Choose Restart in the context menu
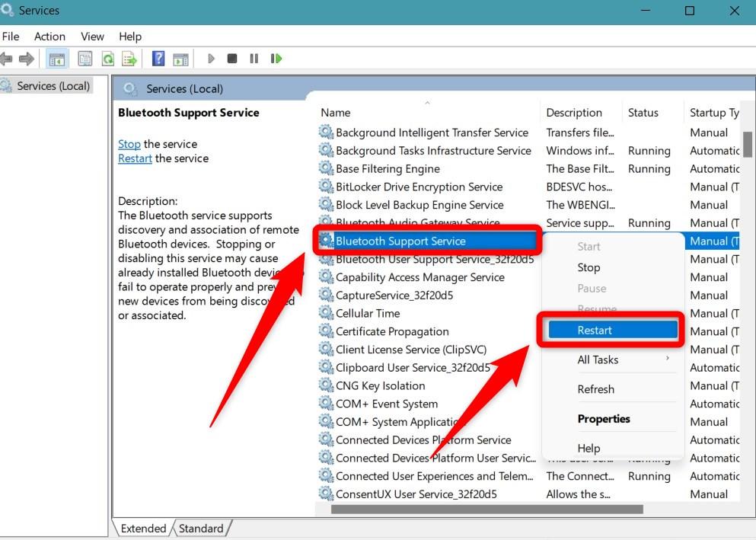Image resolution: width=756 pixels, height=540 pixels. click(595, 330)
